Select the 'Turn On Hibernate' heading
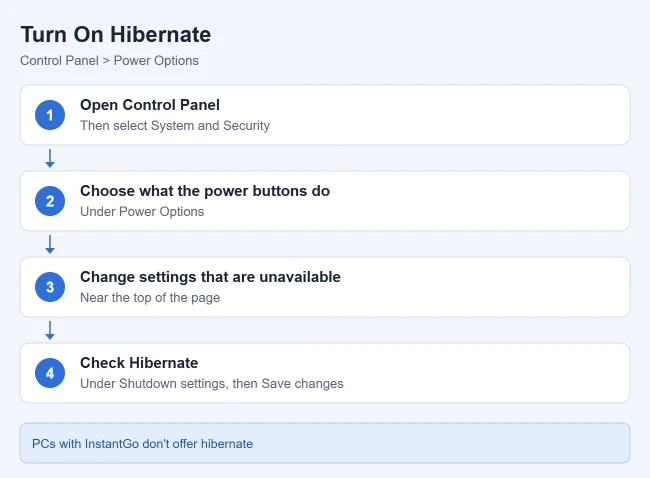 [x=116, y=34]
